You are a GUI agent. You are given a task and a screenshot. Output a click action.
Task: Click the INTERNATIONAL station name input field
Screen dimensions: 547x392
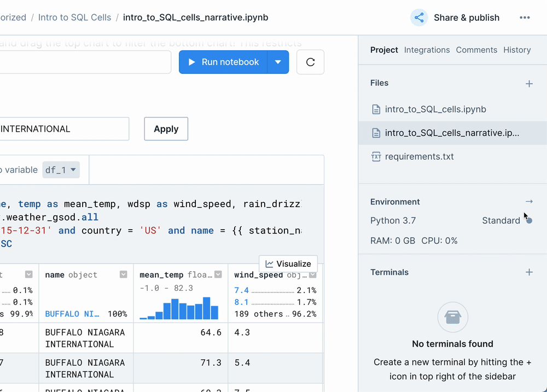tap(60, 128)
